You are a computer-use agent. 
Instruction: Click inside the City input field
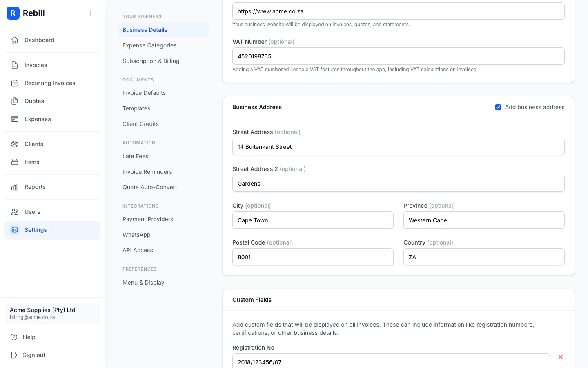point(313,220)
